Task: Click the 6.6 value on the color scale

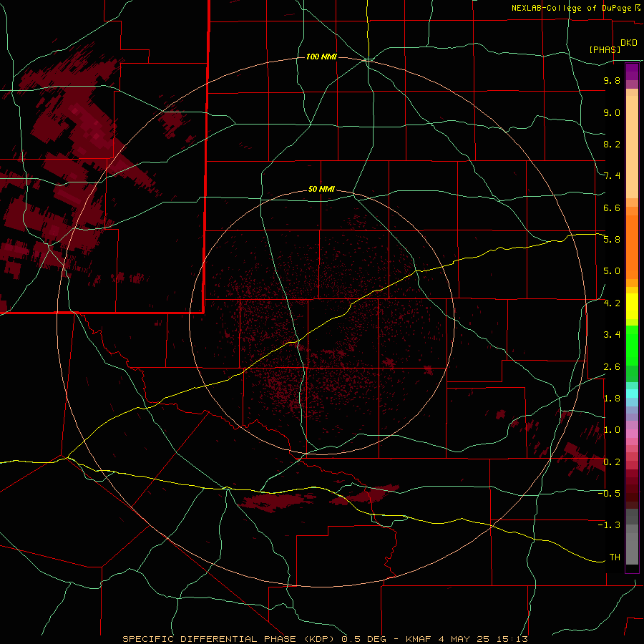Action: pos(612,208)
